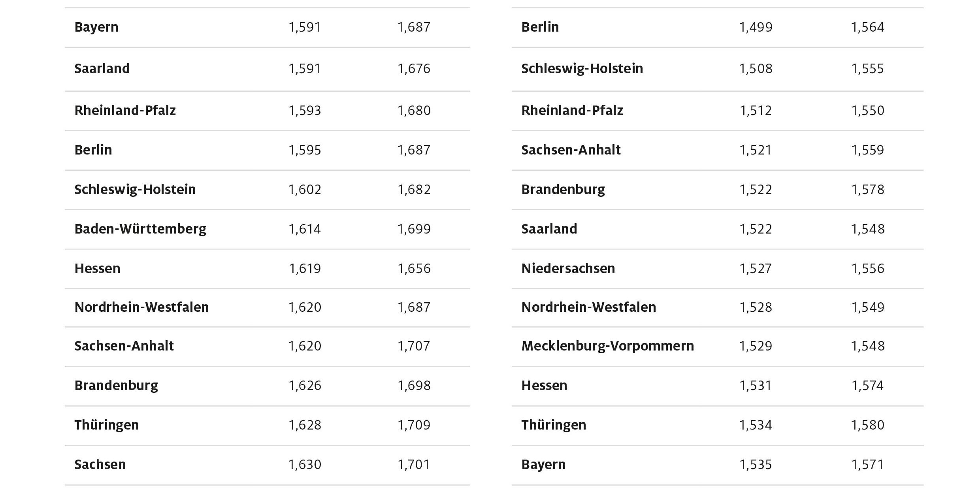Select the value 1,709 in Thüringen's row

click(x=414, y=425)
